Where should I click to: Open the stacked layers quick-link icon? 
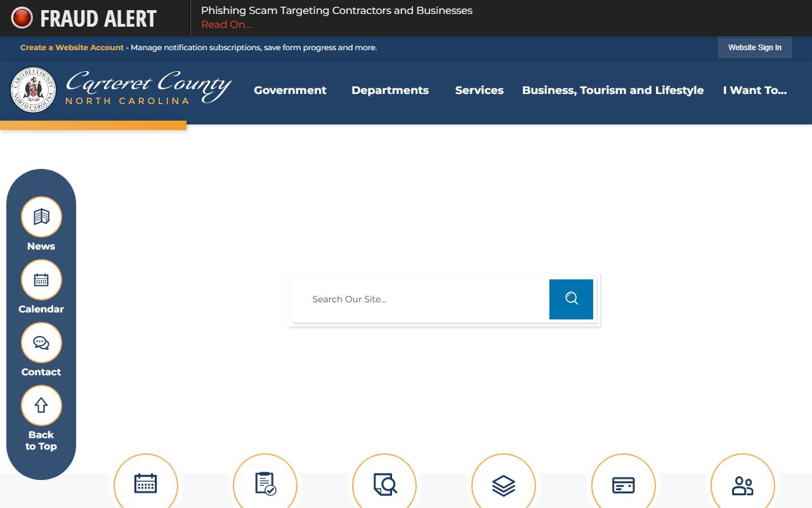point(504,484)
